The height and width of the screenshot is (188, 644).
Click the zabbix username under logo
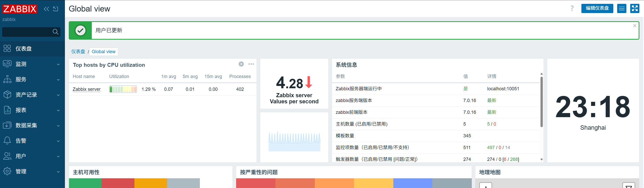9,19
